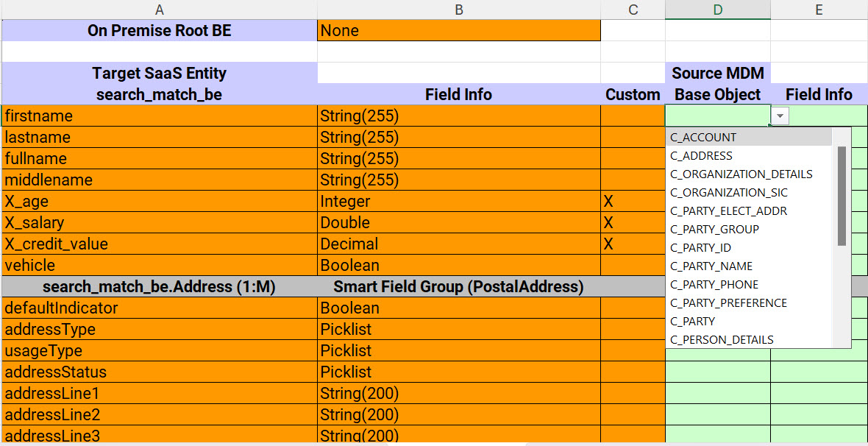Select column B header

459,10
